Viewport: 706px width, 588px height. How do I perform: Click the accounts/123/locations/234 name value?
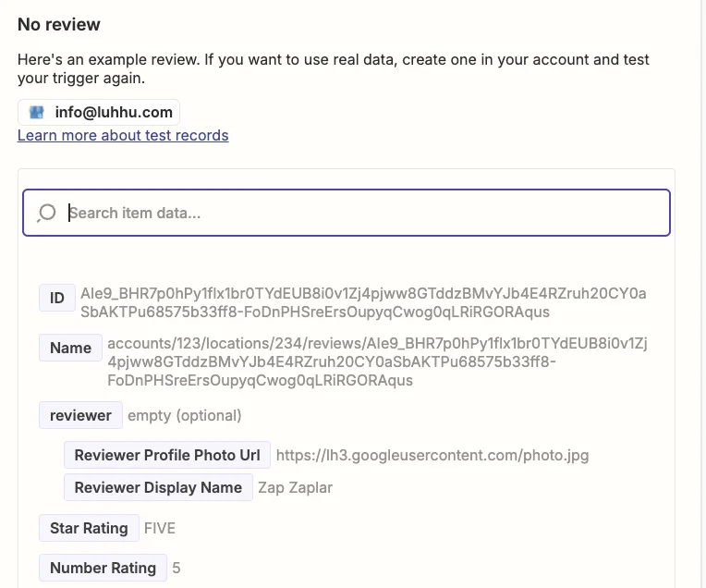click(x=377, y=361)
